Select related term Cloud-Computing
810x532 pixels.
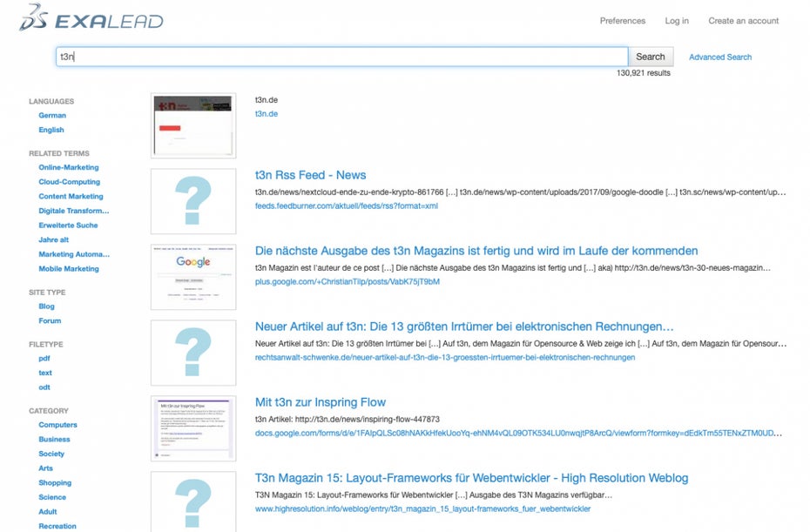pyautogui.click(x=69, y=182)
